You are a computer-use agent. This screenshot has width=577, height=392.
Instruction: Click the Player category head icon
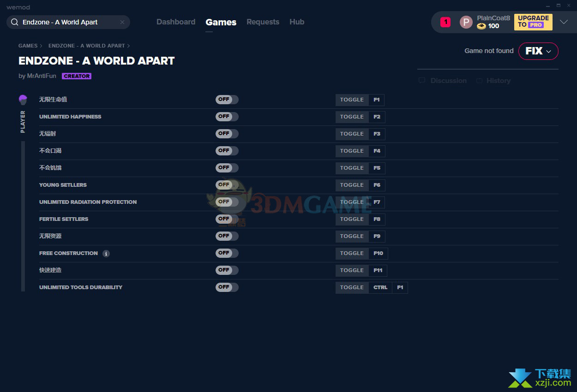tap(23, 99)
